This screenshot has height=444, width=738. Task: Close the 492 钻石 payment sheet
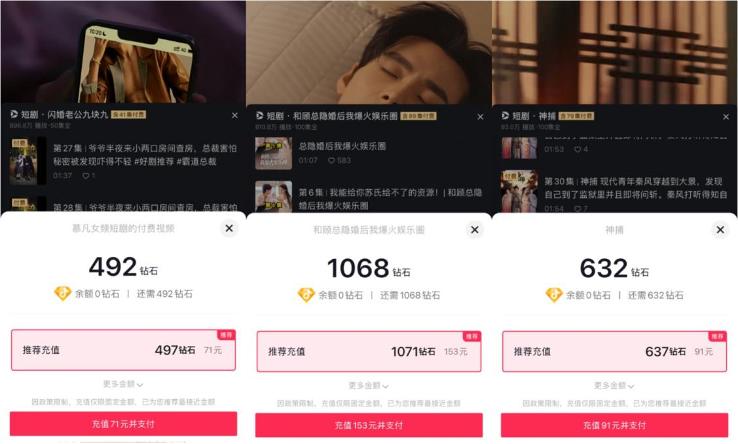click(x=229, y=228)
